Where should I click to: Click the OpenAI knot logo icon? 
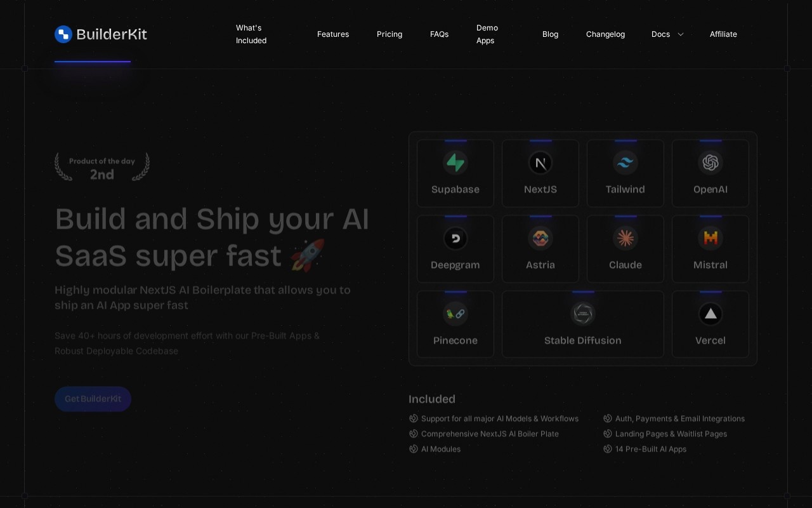pos(710,163)
